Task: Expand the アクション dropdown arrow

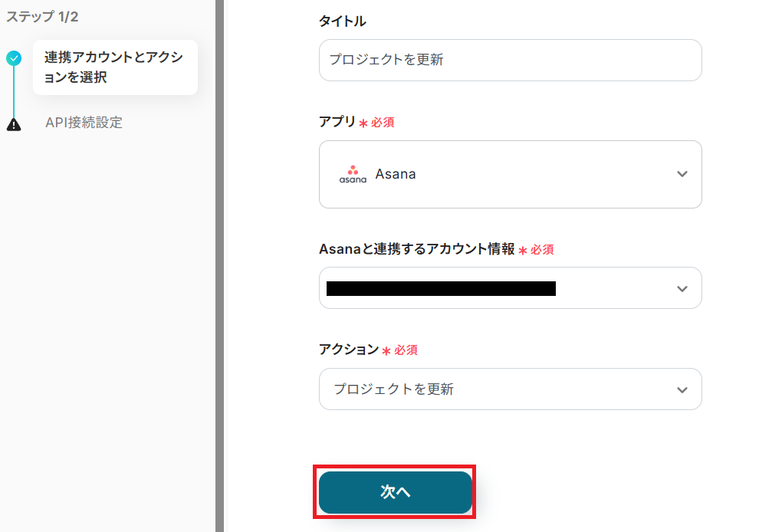Action: (682, 389)
